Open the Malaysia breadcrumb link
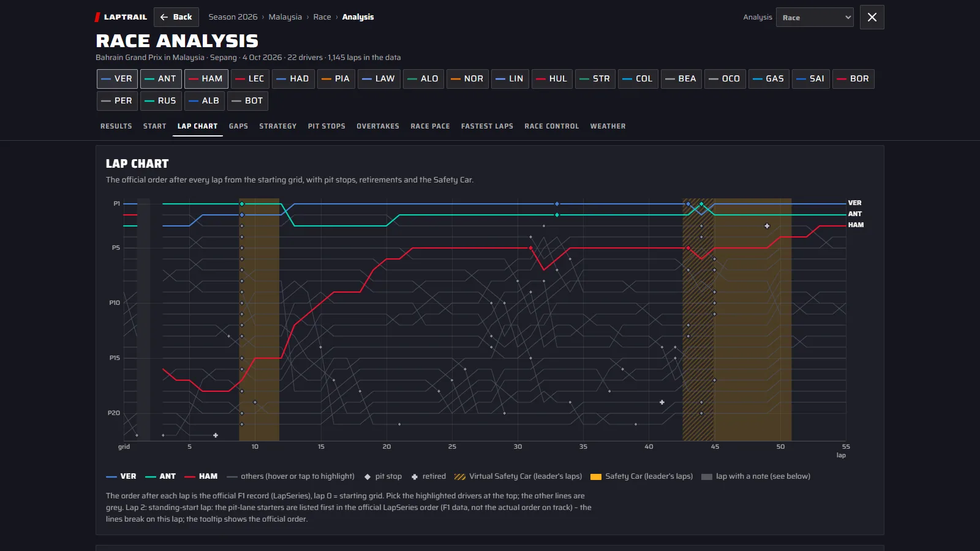This screenshot has height=551, width=980. tap(285, 17)
